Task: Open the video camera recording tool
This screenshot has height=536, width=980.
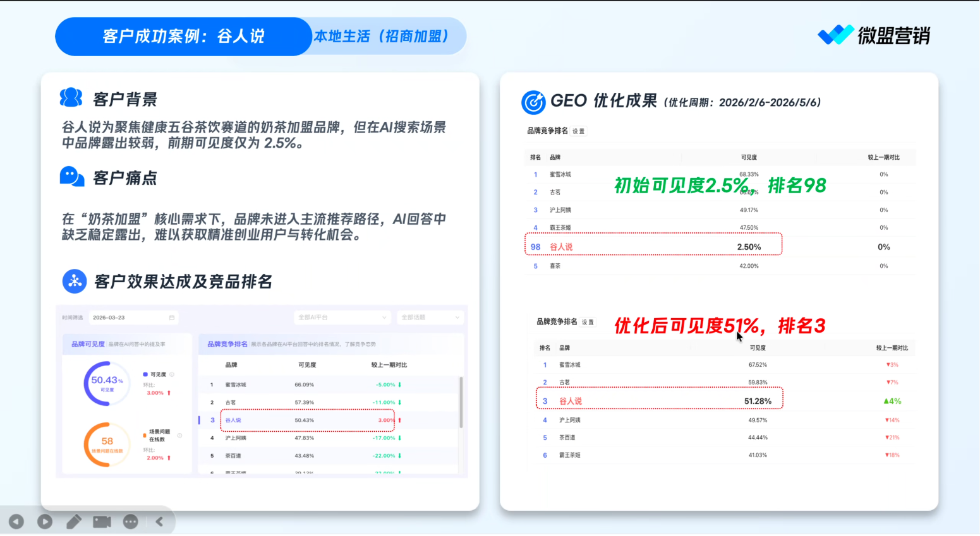Action: 102,521
